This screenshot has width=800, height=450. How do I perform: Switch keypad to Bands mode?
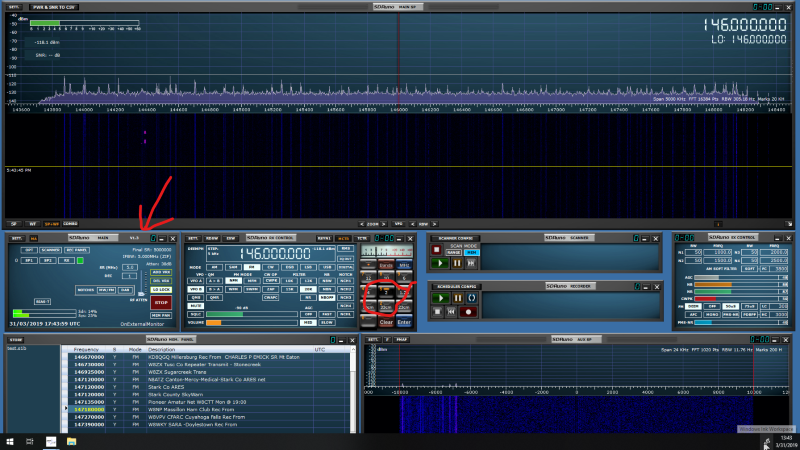[386, 265]
